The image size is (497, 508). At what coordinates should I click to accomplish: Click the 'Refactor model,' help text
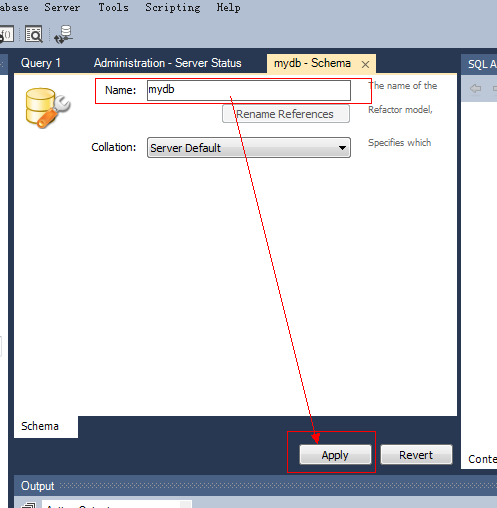400,110
